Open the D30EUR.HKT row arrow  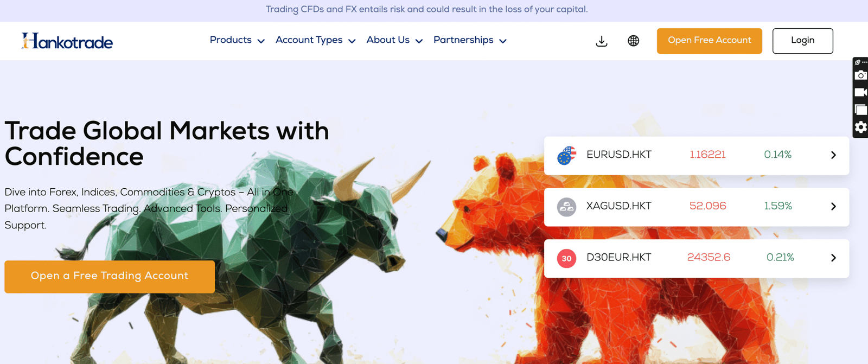click(833, 258)
